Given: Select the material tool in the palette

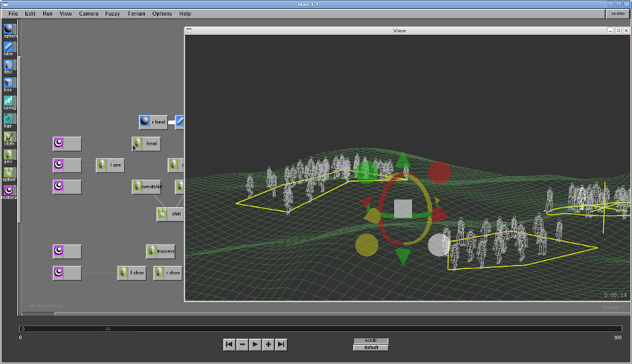Looking at the screenshot, I should coord(9,191).
